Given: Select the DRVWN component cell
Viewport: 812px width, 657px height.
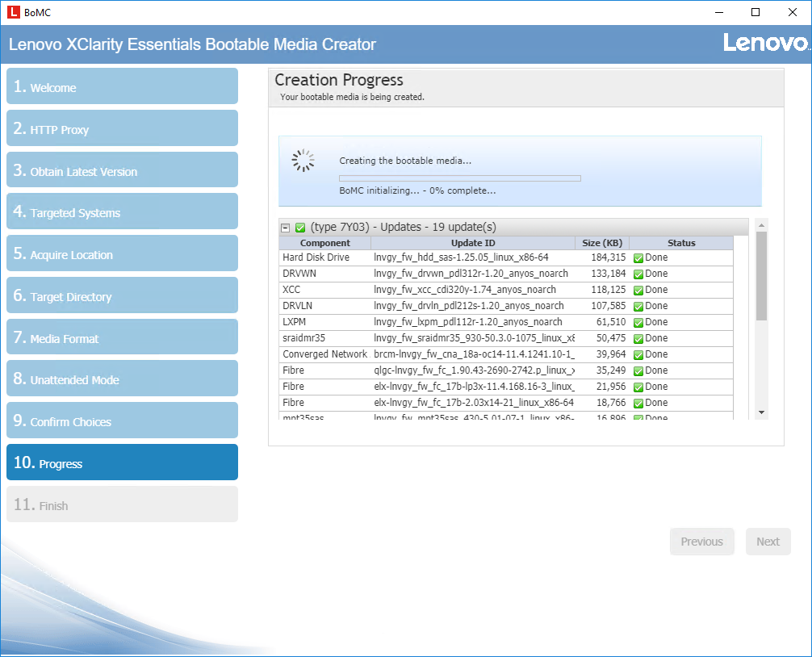Looking at the screenshot, I should pos(324,274).
